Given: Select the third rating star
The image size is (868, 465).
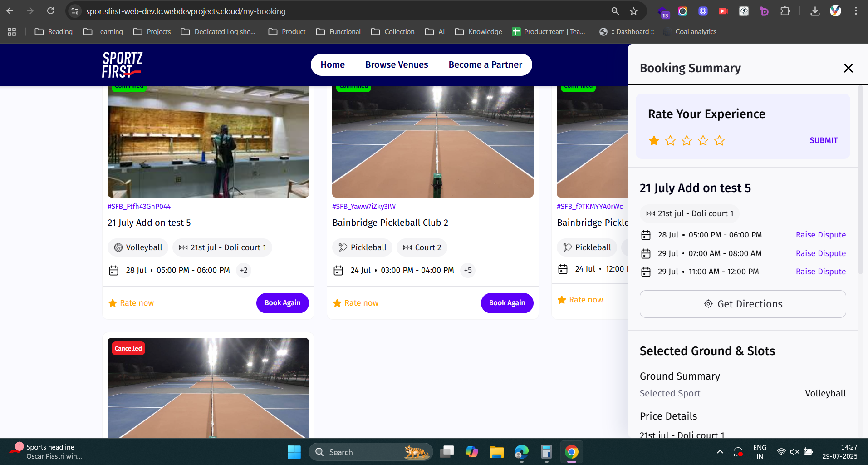Looking at the screenshot, I should (687, 141).
